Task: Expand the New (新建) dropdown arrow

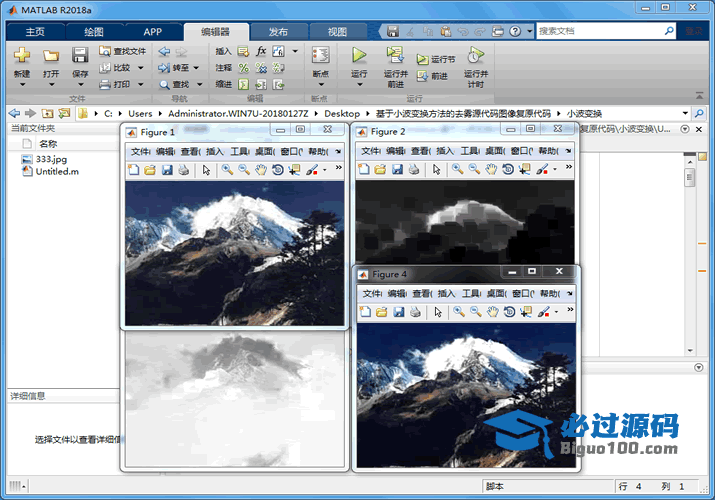Action: pyautogui.click(x=22, y=84)
